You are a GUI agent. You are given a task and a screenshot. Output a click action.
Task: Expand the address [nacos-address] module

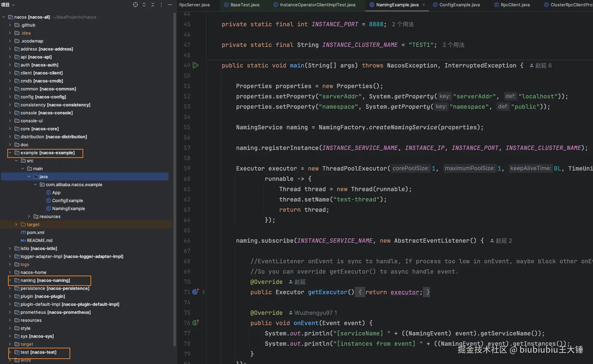point(10,49)
